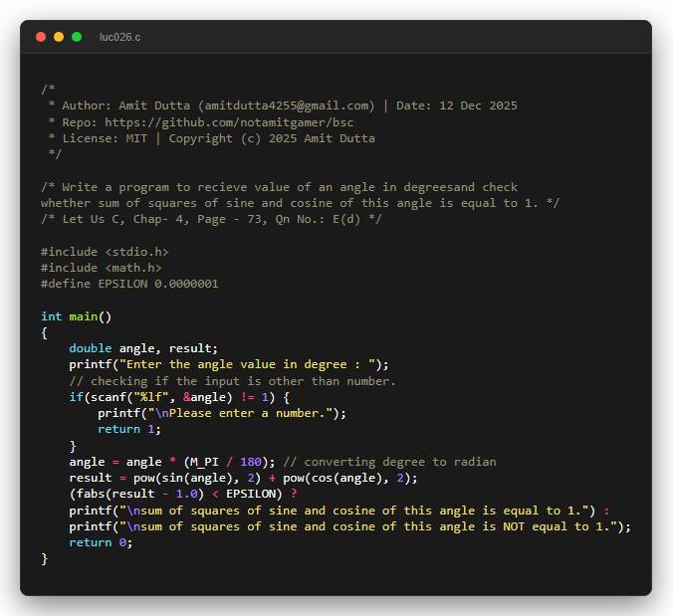673x616 pixels.
Task: Click the License: MIT copyright line
Action: (211, 138)
